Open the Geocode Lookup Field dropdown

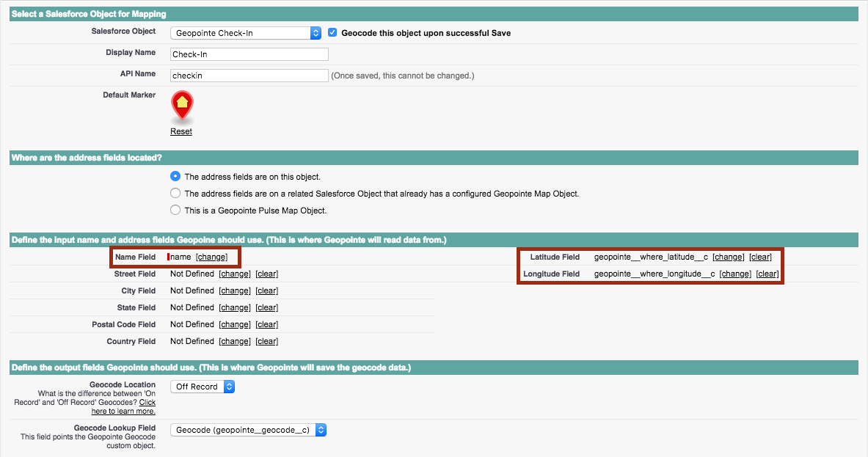[249, 430]
